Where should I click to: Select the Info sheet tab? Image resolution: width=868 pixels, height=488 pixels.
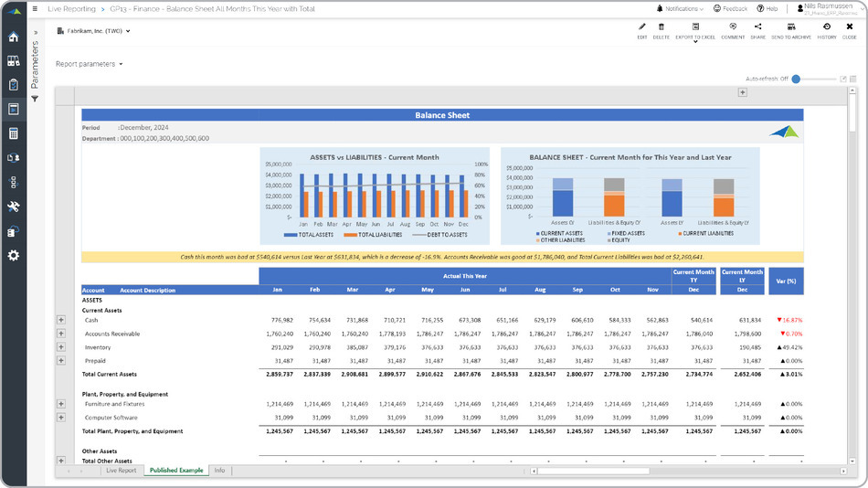[219, 471]
